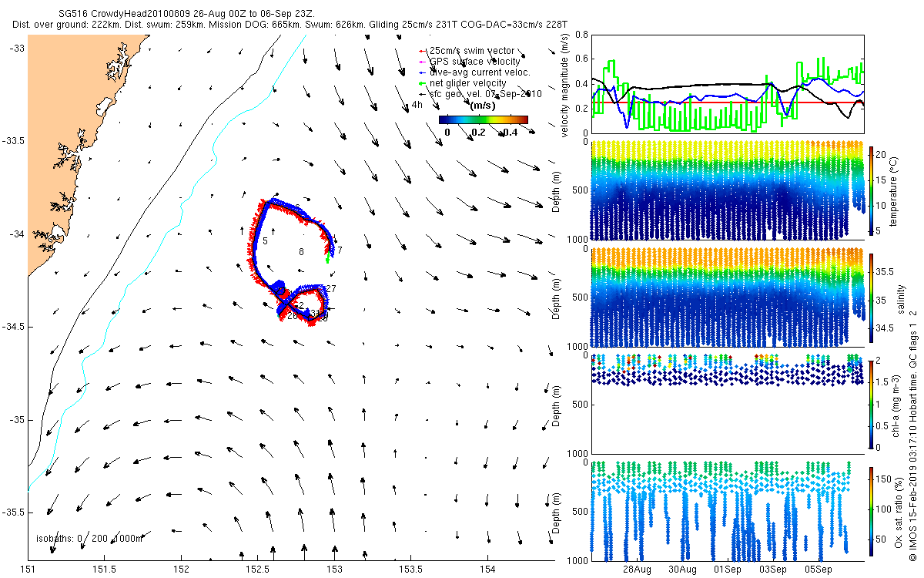
Task: Click the '01Sep' date tick
Action: 728,570
